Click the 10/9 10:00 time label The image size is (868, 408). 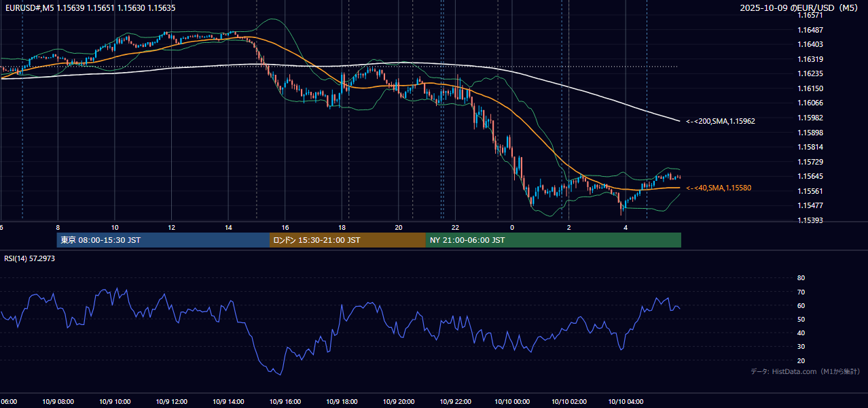pos(115,402)
